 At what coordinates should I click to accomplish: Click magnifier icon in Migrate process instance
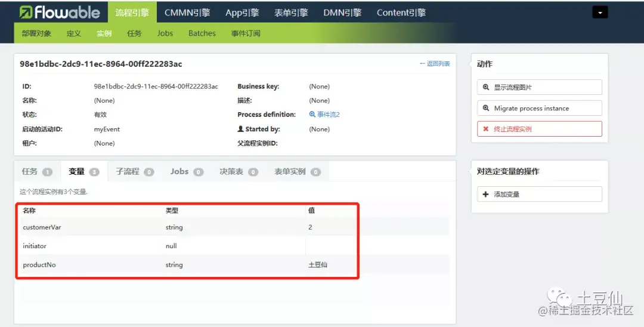point(486,108)
